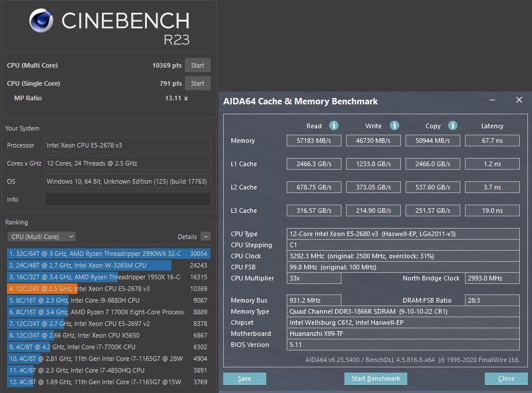
Task: Click North Bridge Clock value 2993.0 MHz
Action: click(x=492, y=278)
